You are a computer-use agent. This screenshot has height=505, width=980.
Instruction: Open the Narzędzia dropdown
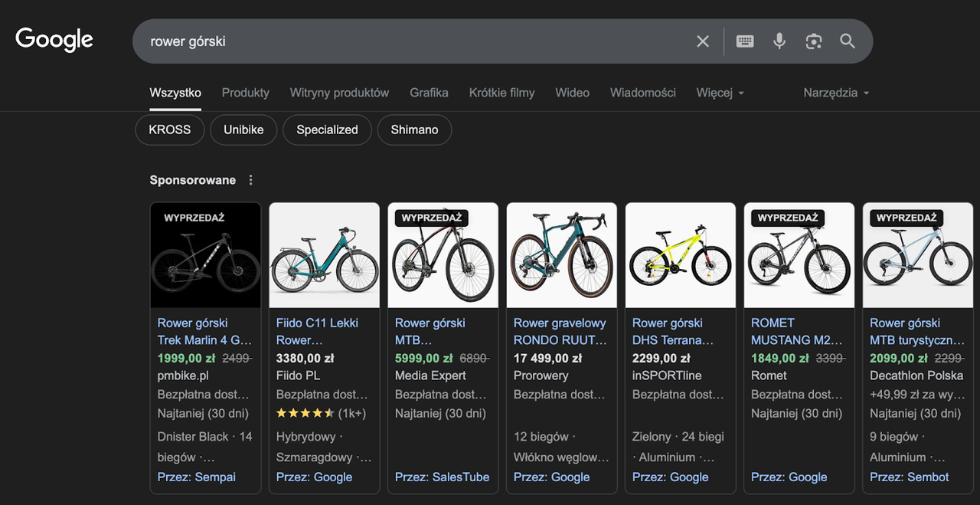coord(835,92)
